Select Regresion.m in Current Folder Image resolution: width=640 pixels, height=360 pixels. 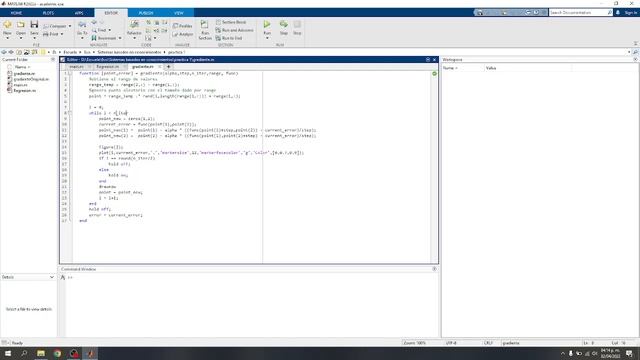click(x=24, y=91)
